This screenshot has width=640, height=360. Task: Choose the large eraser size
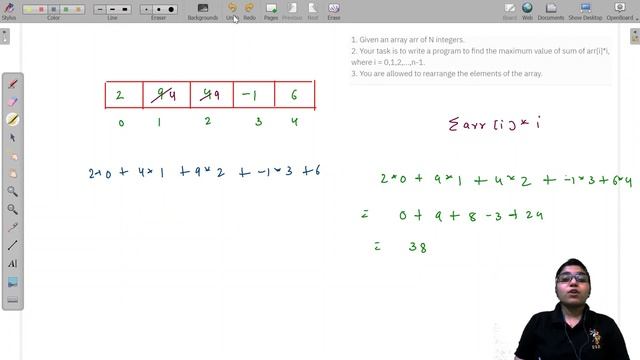pyautogui.click(x=171, y=9)
